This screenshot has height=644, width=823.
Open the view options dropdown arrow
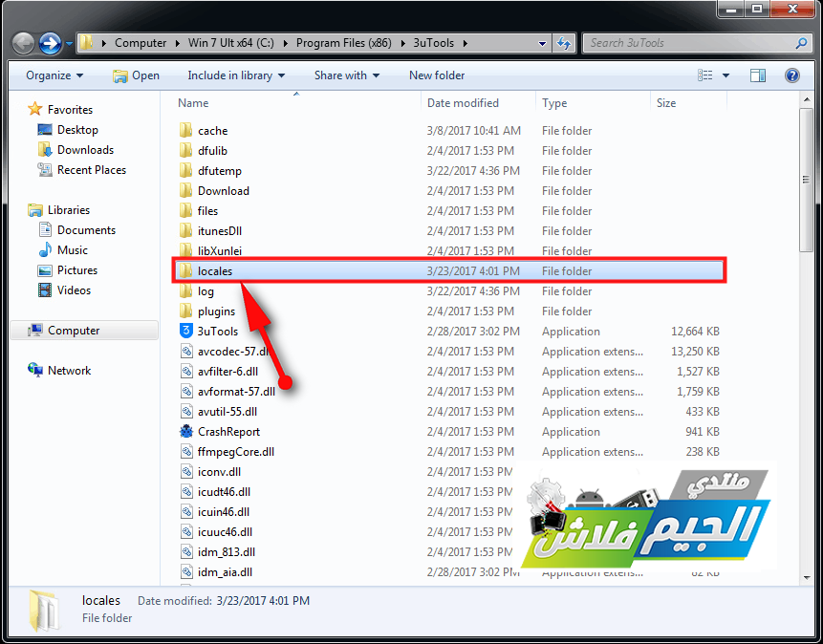[x=726, y=75]
